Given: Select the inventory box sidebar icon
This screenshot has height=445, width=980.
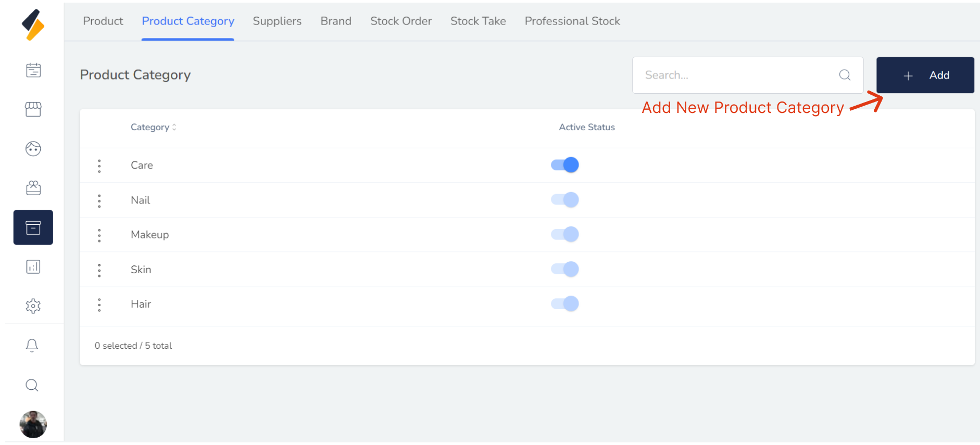Looking at the screenshot, I should [33, 227].
